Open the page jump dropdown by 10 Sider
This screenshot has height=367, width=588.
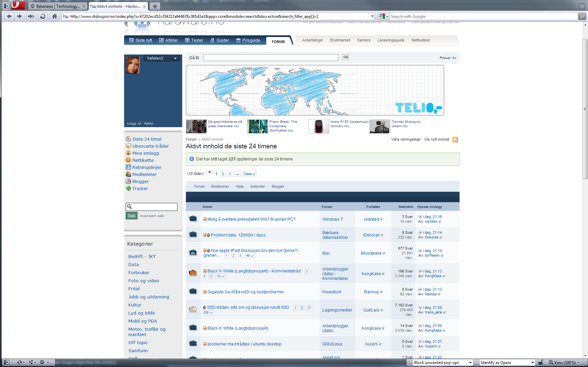pyautogui.click(x=209, y=173)
